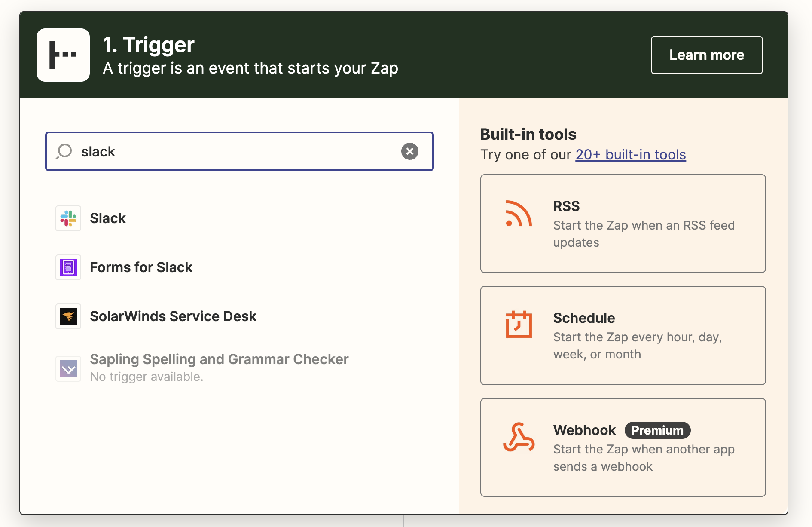
Task: Click the Premium badge on Webhook
Action: 657,430
